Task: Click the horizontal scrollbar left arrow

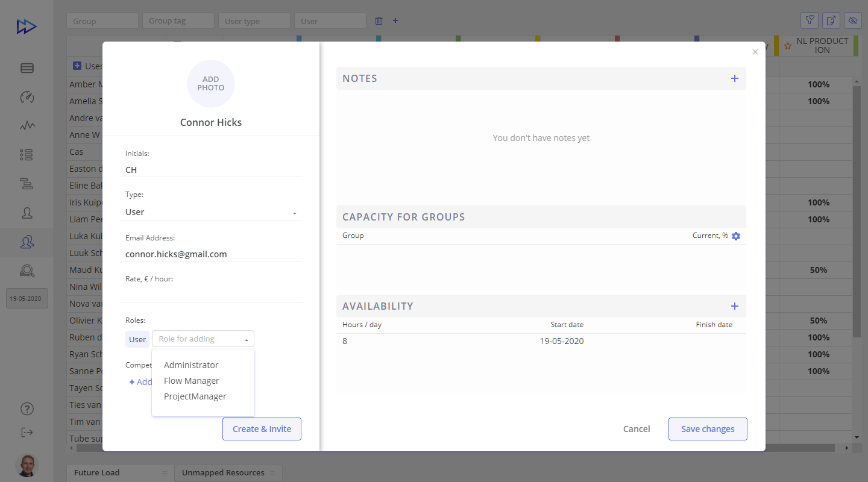Action: tap(72, 448)
